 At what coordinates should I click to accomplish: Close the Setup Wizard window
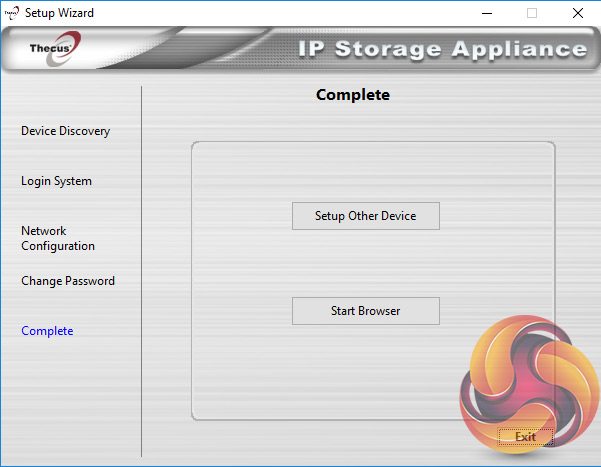[579, 13]
